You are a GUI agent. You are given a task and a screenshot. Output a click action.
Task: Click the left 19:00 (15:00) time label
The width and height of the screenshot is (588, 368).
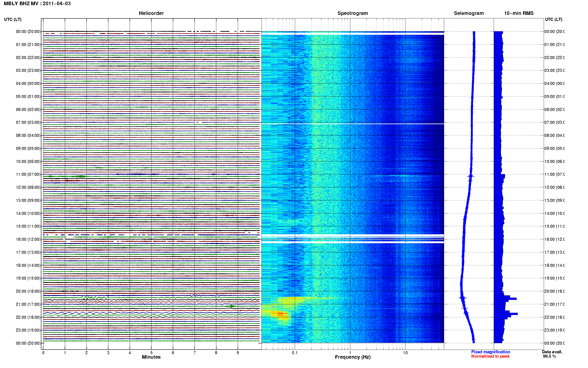point(28,278)
